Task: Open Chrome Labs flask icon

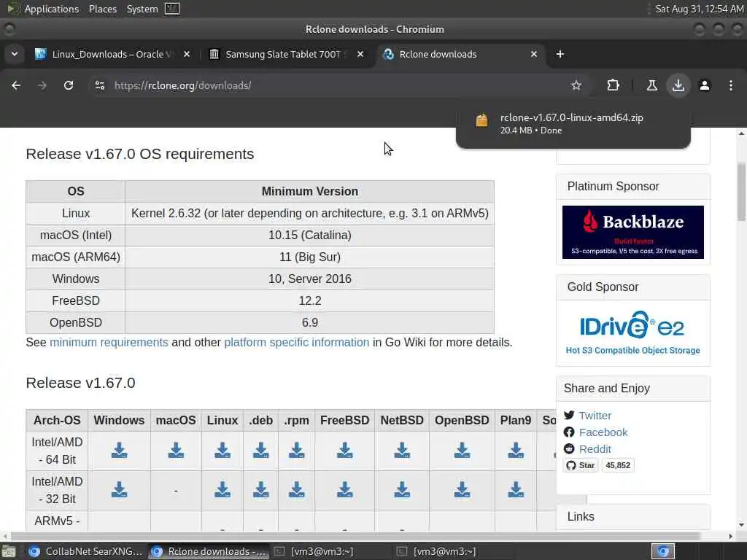Action: 651,85
